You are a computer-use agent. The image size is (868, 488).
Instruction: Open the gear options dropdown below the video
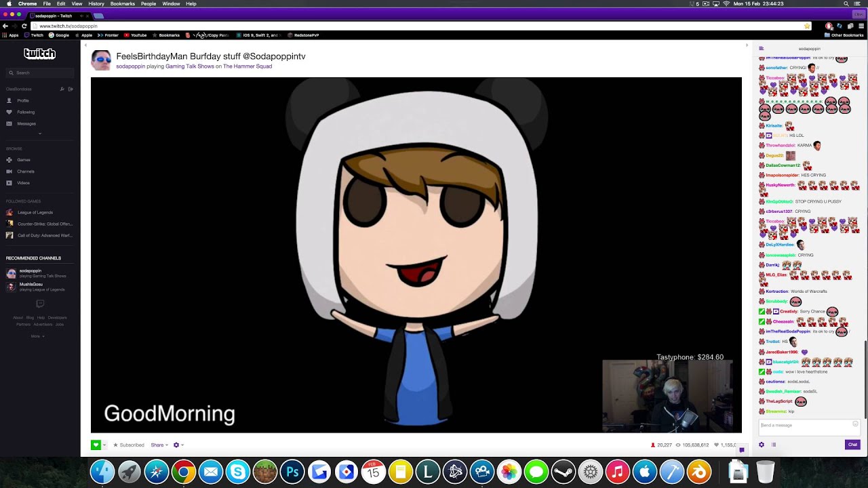tap(178, 445)
